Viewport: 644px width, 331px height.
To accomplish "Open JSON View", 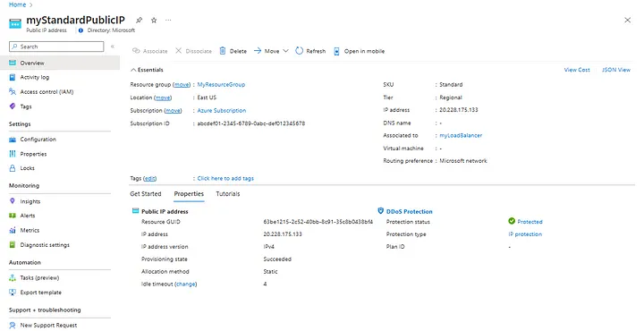I will pyautogui.click(x=616, y=70).
